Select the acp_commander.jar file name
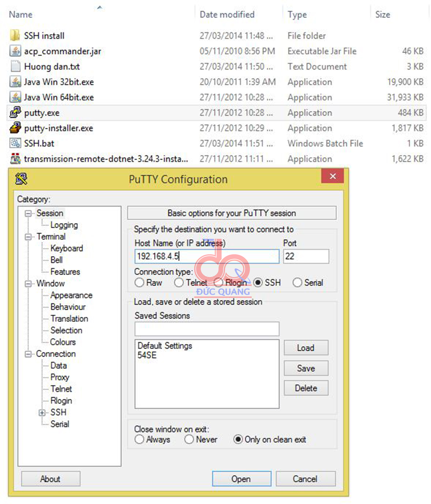431x504 pixels. click(x=63, y=51)
